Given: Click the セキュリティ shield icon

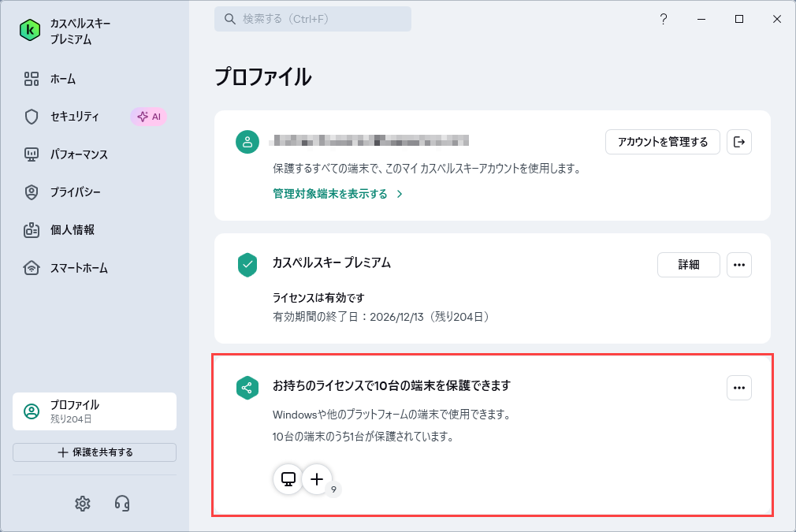Looking at the screenshot, I should point(32,117).
